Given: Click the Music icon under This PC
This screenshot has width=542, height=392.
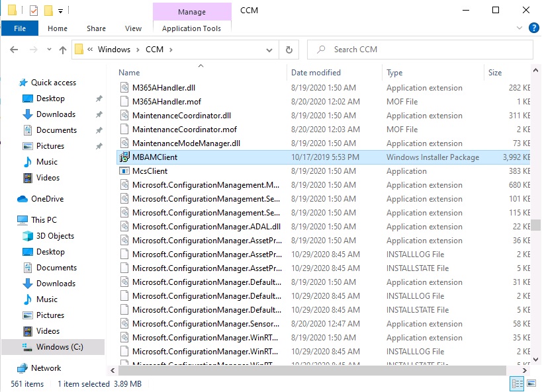Looking at the screenshot, I should pos(28,299).
